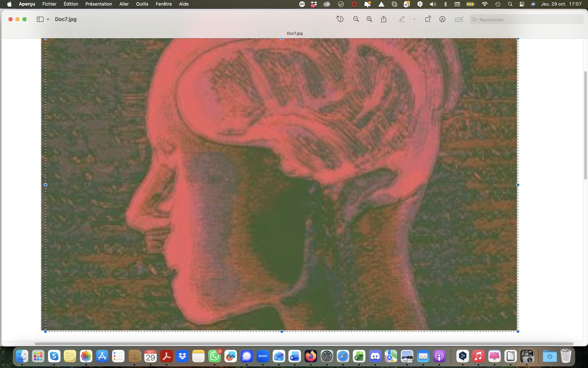The height and width of the screenshot is (368, 588).
Task: Open the Trash in the Dock
Action: (566, 356)
